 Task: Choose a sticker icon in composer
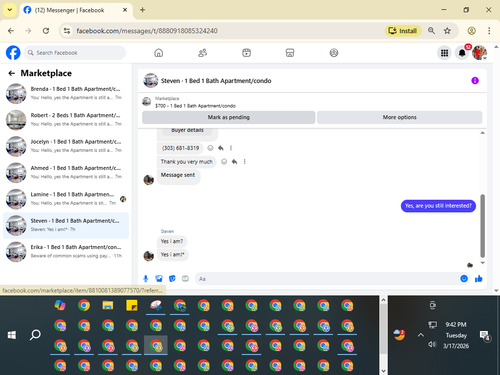[x=172, y=279]
